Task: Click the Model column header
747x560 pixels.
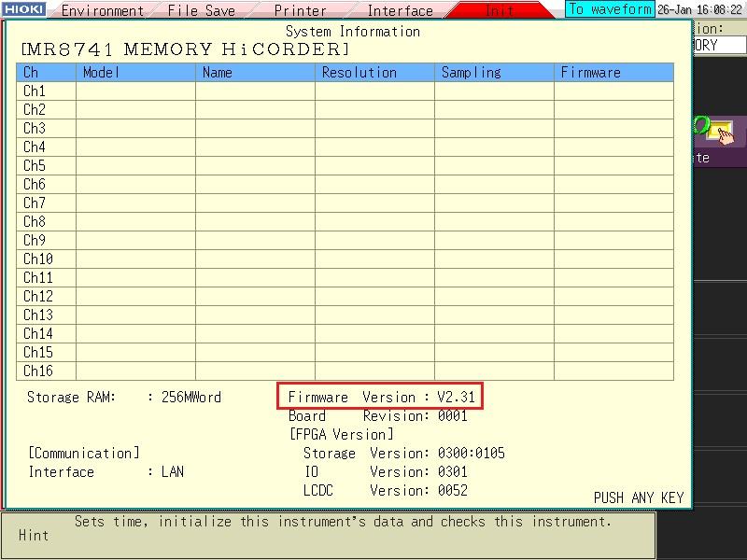Action: point(135,73)
